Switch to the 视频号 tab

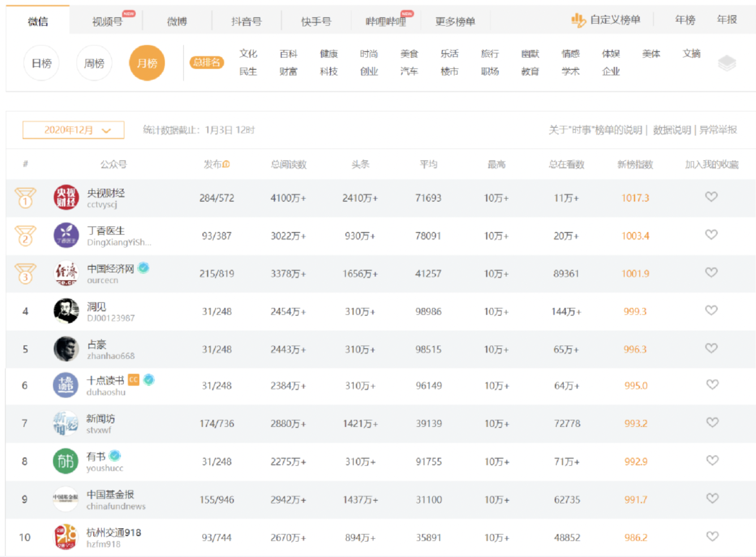pos(108,22)
